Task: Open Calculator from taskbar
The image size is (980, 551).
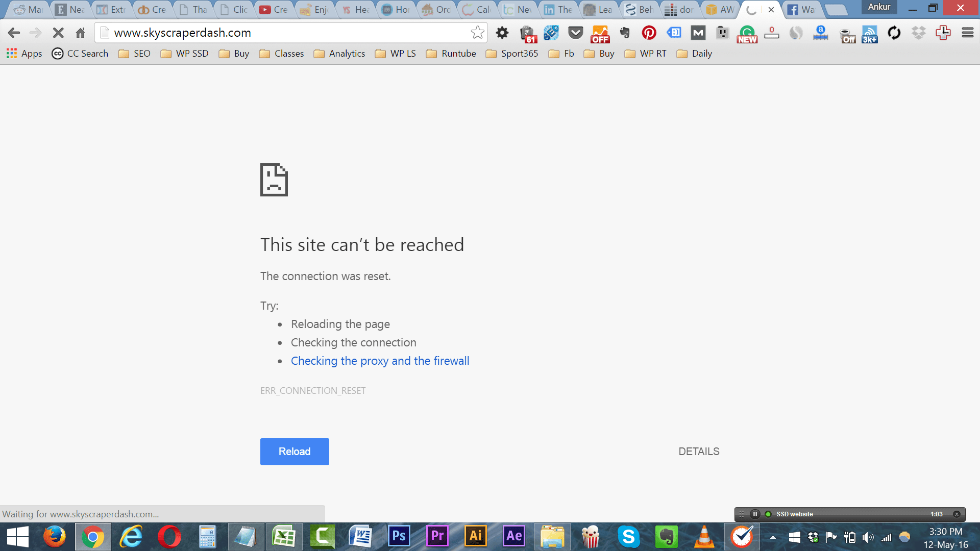Action: pos(208,537)
